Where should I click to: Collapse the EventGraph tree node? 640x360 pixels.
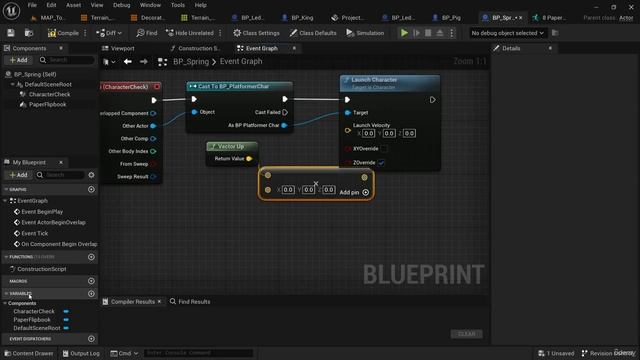[5, 201]
